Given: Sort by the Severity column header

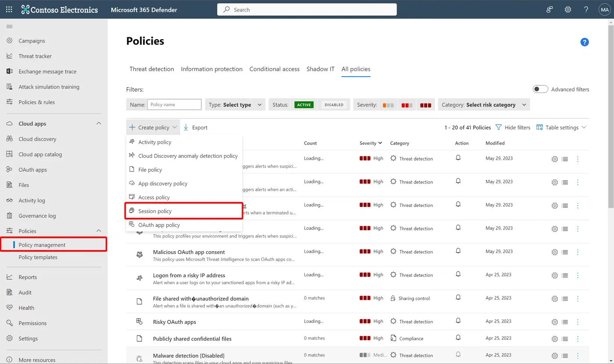Looking at the screenshot, I should 371,143.
